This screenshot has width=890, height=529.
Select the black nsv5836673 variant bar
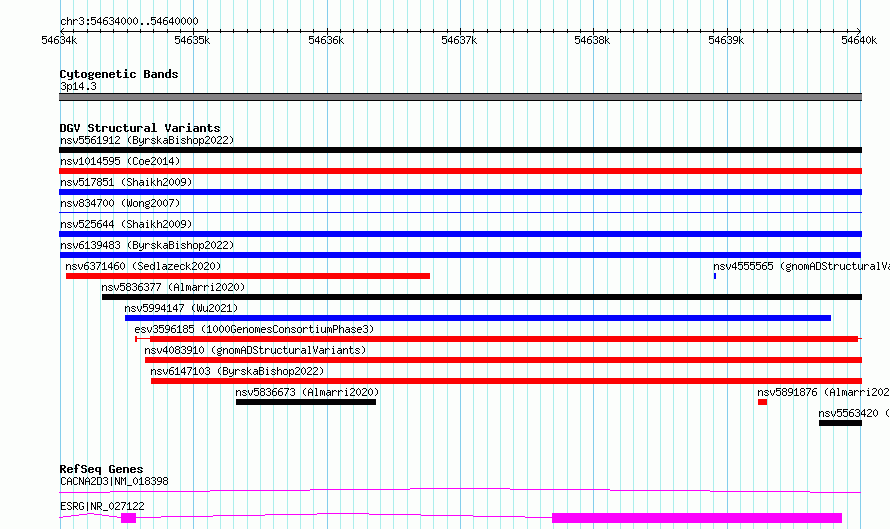[x=306, y=402]
